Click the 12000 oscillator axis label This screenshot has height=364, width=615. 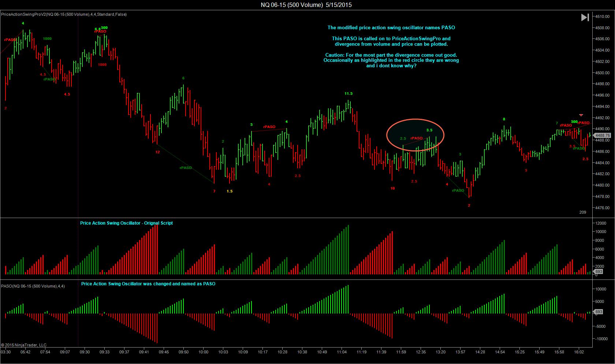[x=601, y=223]
